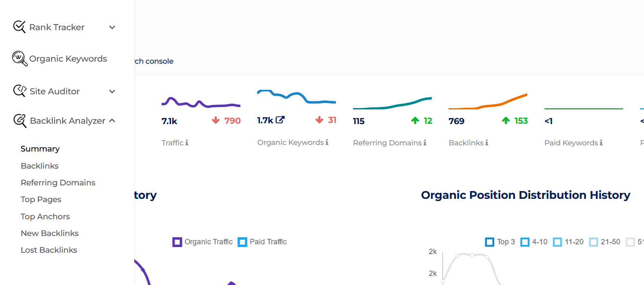Click the 1.7k organic keywords value
644x285 pixels.
coord(265,120)
